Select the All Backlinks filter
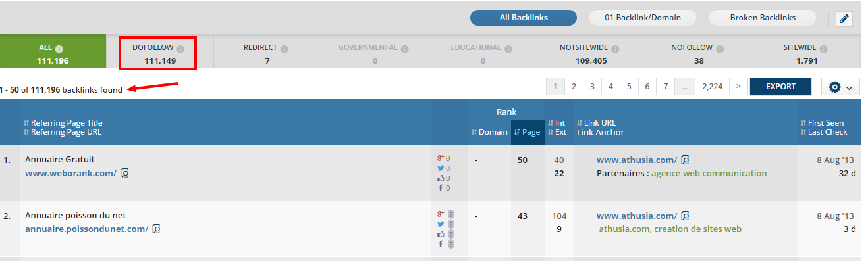 point(524,18)
